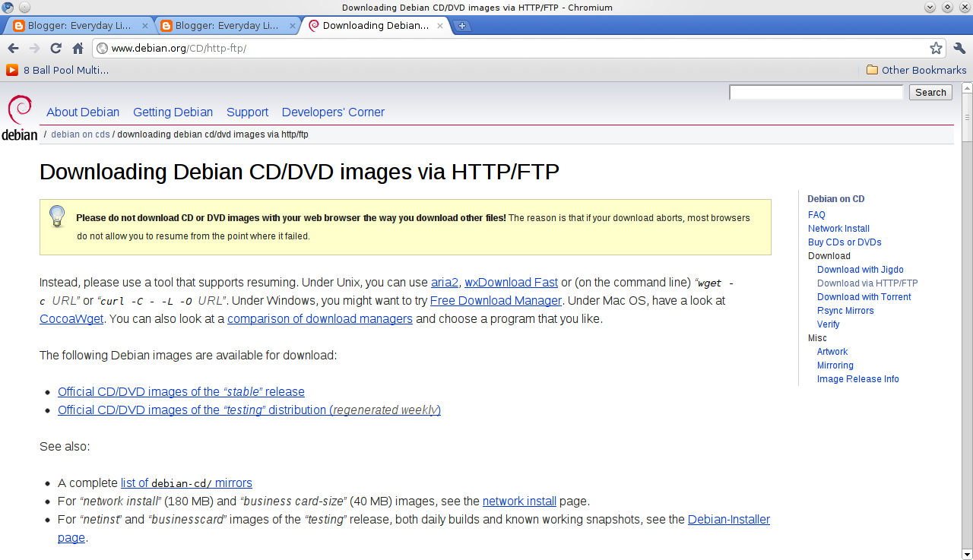The width and height of the screenshot is (973, 560).
Task: Click the Search button
Action: point(930,92)
